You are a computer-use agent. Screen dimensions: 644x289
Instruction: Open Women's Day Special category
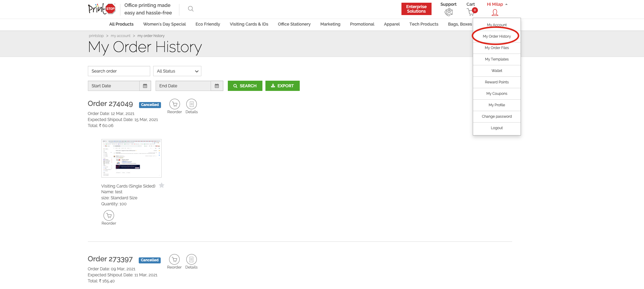click(x=165, y=24)
